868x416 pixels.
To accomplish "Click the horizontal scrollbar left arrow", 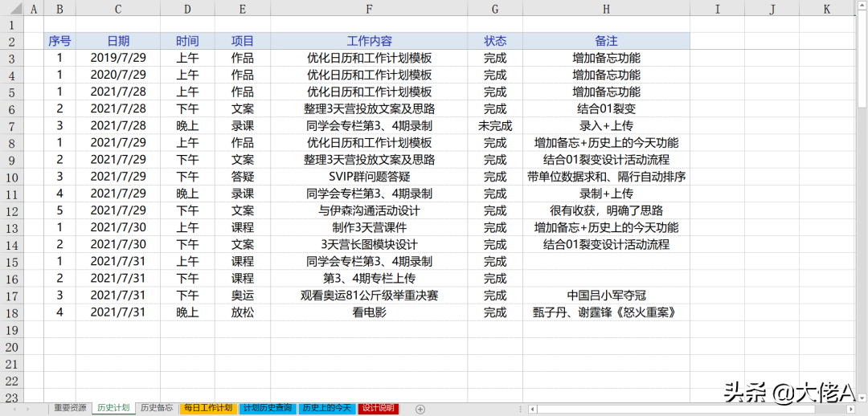I will pyautogui.click(x=532, y=409).
